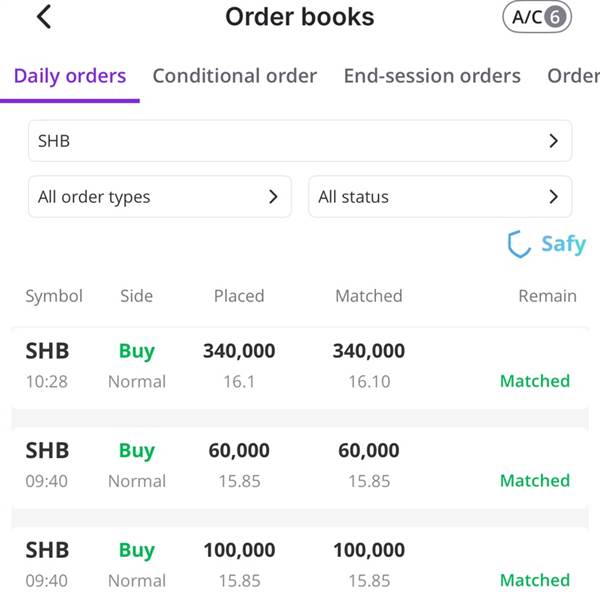This screenshot has width=600, height=600.
Task: Click the chevron in the SHB symbol field
Action: (x=553, y=141)
